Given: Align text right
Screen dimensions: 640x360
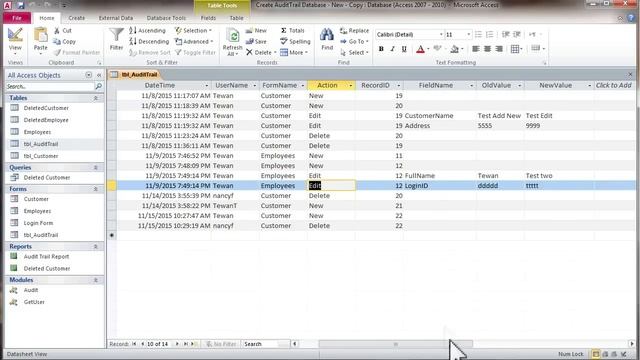Looking at the screenshot, I should click(x=499, y=49).
